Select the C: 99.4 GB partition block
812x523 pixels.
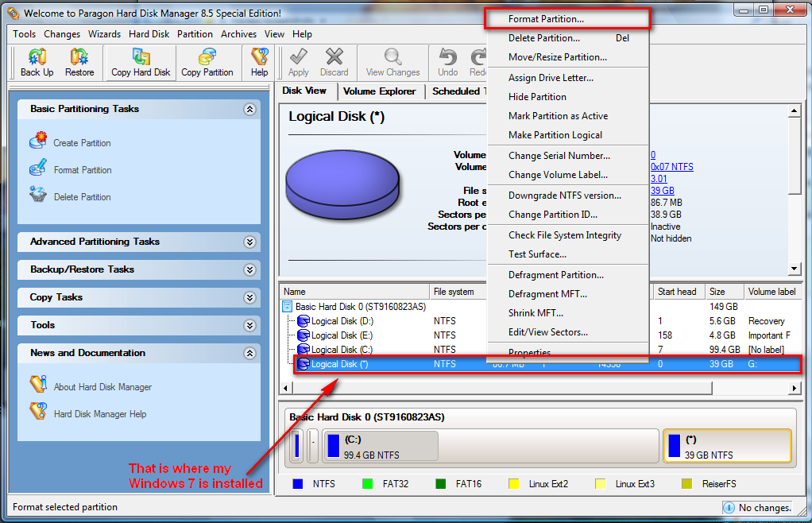tap(380, 447)
